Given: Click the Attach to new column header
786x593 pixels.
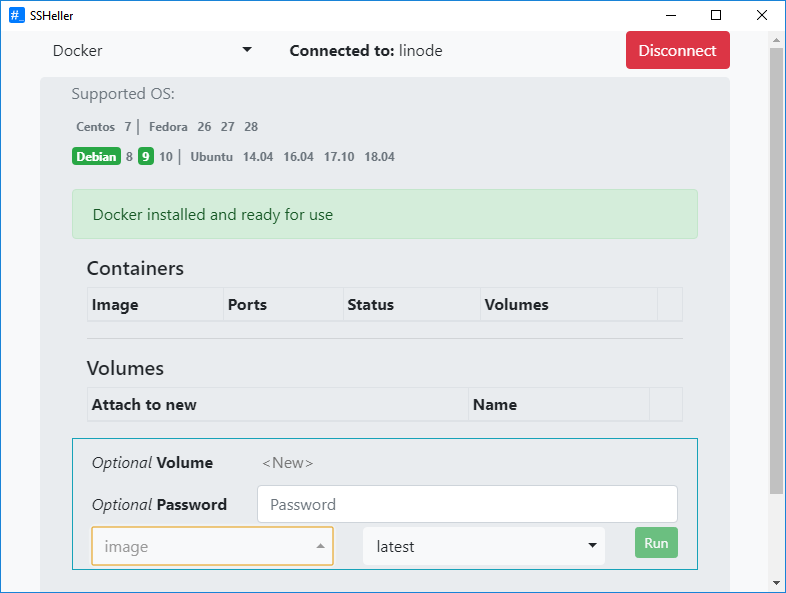Looking at the screenshot, I should [x=144, y=405].
